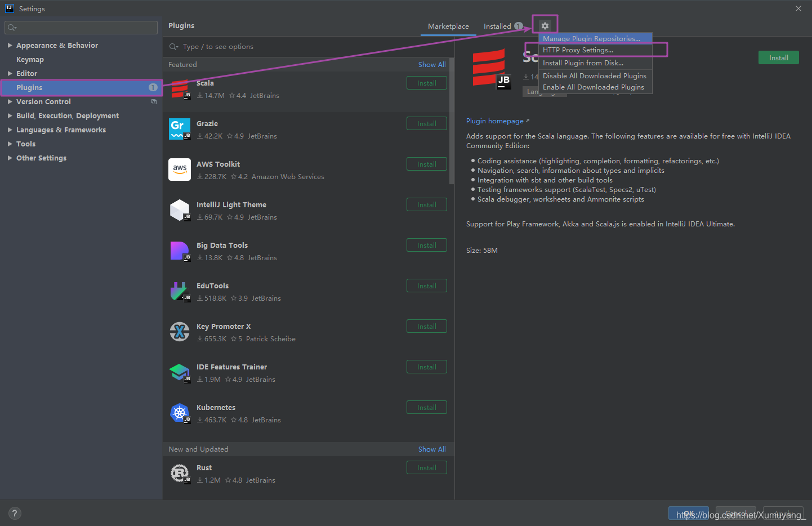Select the AWS Toolkit plugin name

[218, 164]
